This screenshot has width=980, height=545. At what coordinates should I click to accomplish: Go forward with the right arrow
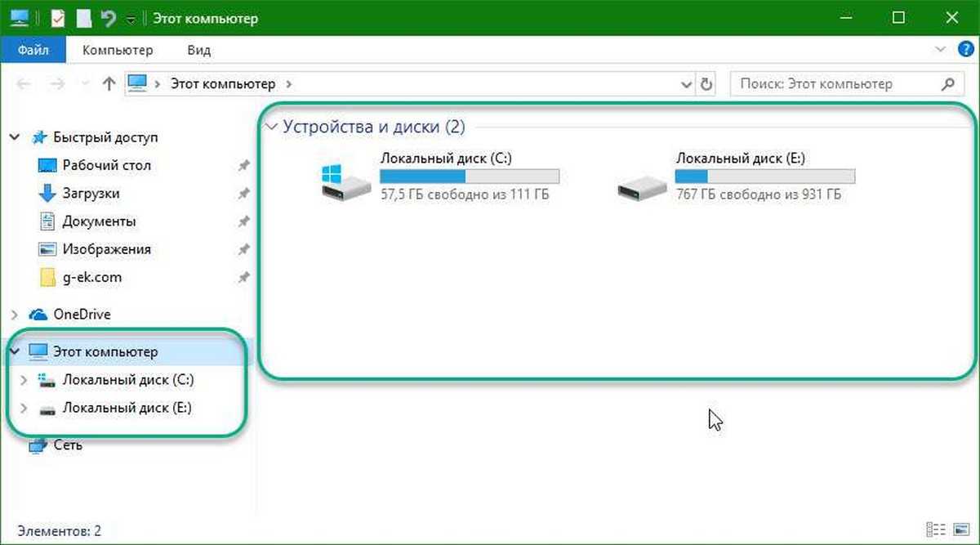coord(56,84)
